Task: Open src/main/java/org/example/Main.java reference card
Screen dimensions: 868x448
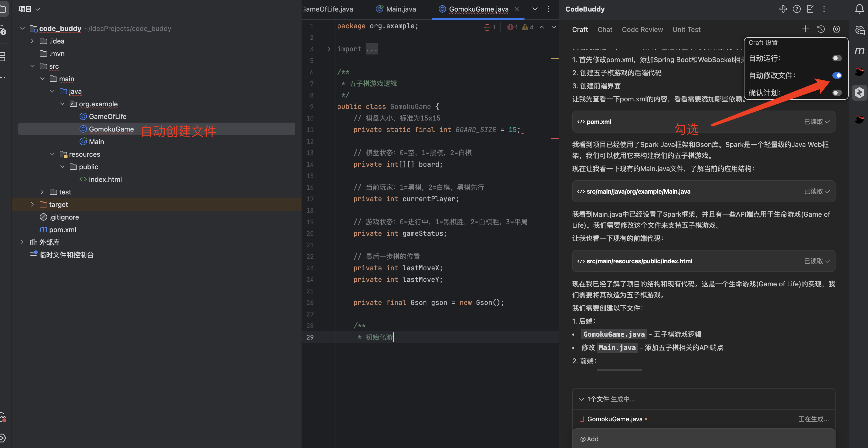Action: coord(704,191)
